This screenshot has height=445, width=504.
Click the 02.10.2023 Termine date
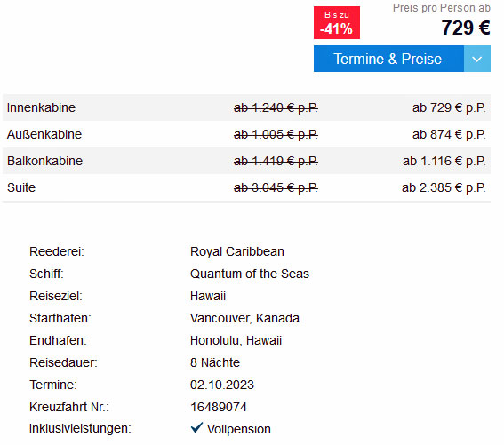point(222,385)
